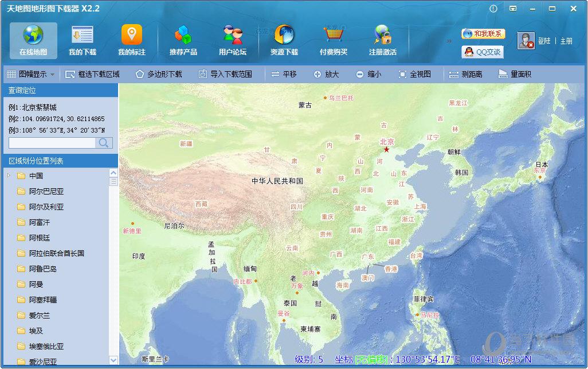Click the 注册 register link
Screen dimensions: 588x369
566,41
